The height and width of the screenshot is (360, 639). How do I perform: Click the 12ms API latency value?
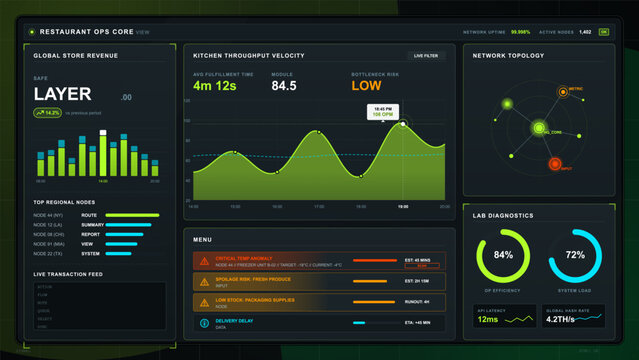click(x=488, y=319)
